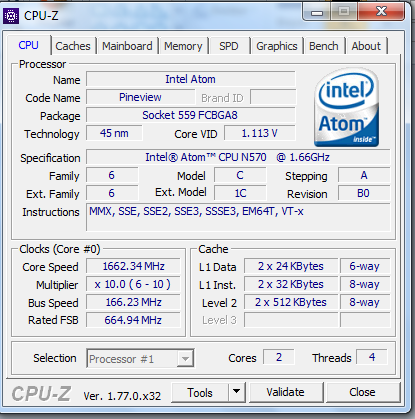Close the window with the red X
Viewport: 415px width, 419px height.
point(382,12)
